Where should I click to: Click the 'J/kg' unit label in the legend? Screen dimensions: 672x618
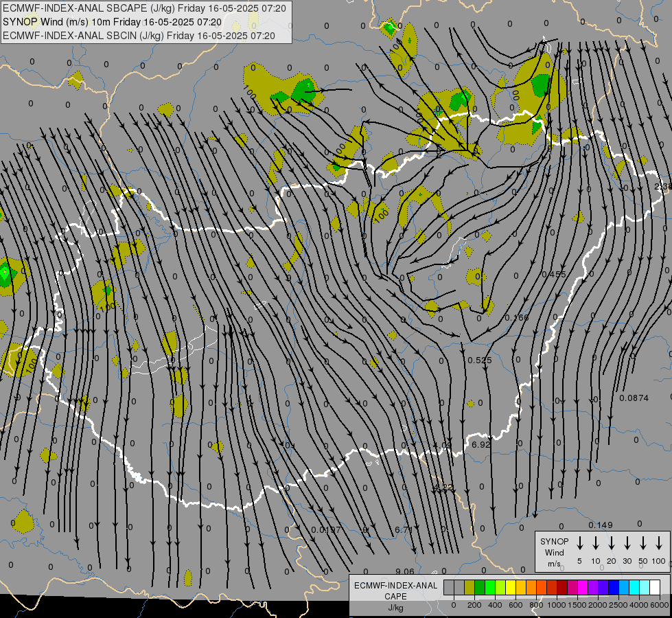(x=395, y=608)
